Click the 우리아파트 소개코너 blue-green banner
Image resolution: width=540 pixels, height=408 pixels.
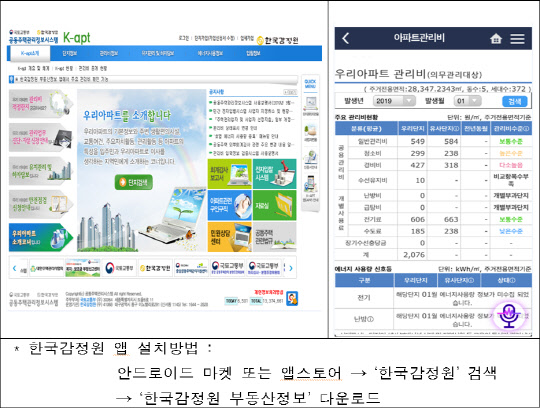[41, 237]
